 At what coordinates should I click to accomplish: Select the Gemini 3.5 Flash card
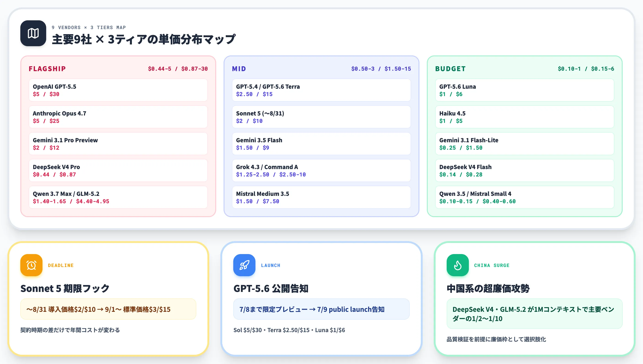(321, 144)
